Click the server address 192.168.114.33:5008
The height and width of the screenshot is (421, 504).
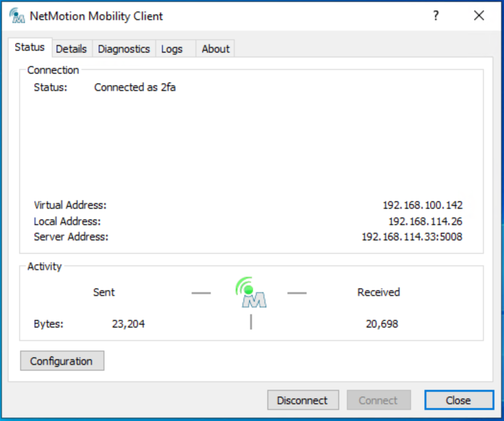click(412, 237)
